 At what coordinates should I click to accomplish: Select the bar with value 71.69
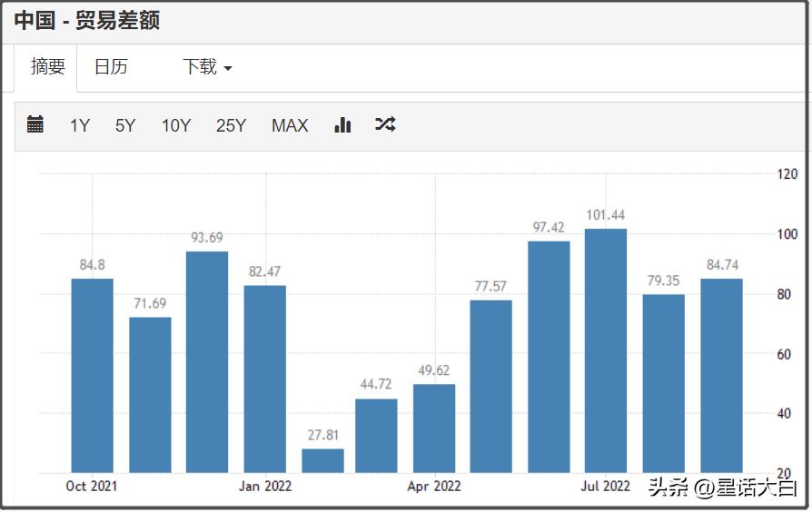[x=150, y=394]
